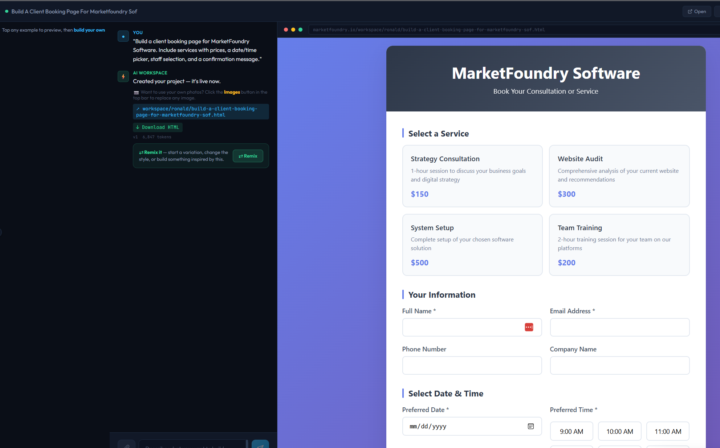This screenshot has height=448, width=720.
Task: Click the 'Your Information' heading
Action: tap(442, 295)
